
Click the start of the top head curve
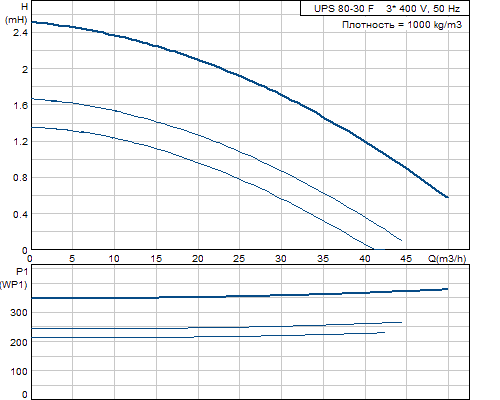(x=32, y=22)
